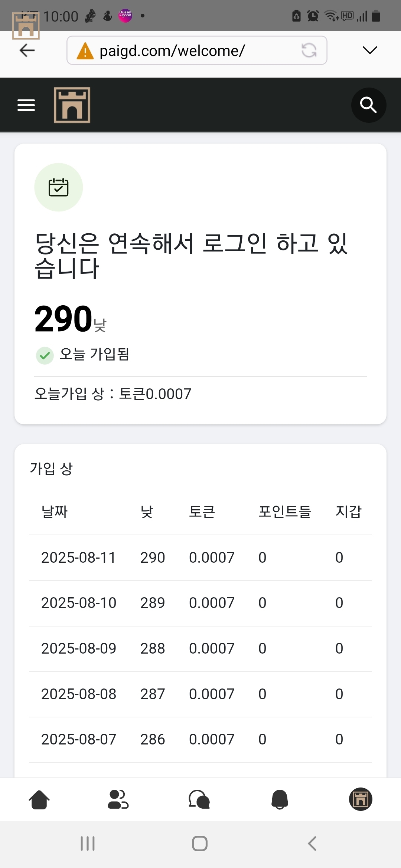Viewport: 401px width, 868px height.
Task: Open the castle profile avatar tab
Action: point(361,799)
